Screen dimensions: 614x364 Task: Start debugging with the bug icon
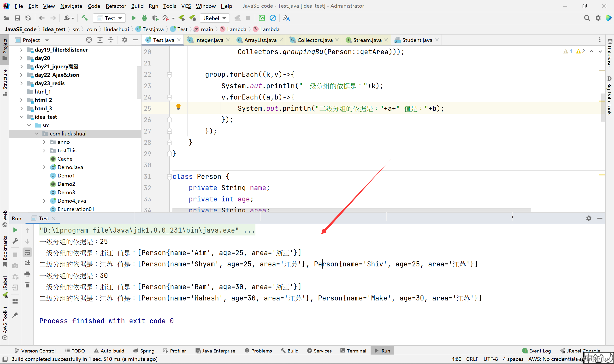coord(144,18)
